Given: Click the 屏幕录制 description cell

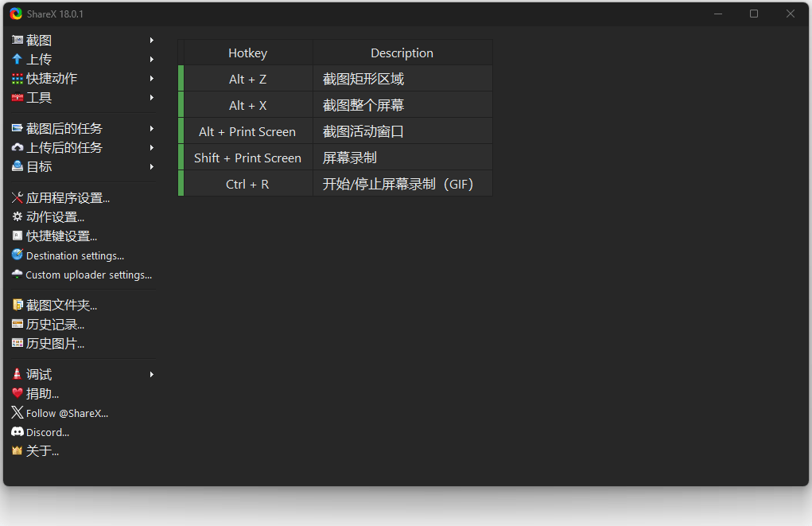Looking at the screenshot, I should point(402,158).
